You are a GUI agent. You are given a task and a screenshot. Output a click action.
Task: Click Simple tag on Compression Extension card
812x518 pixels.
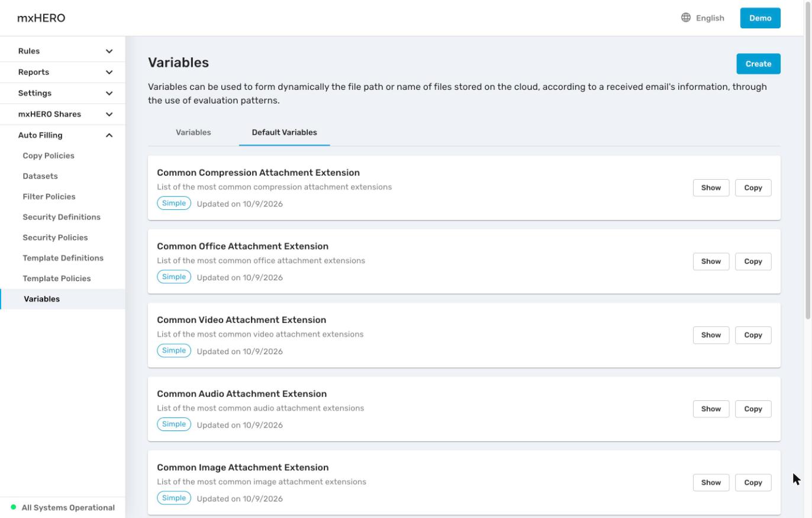click(174, 203)
